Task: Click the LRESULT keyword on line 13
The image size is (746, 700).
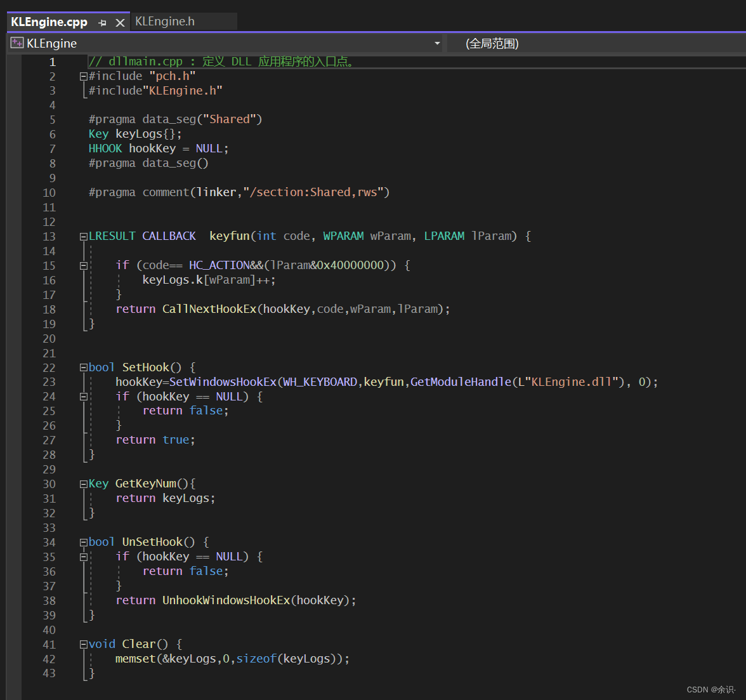Action: pos(112,236)
